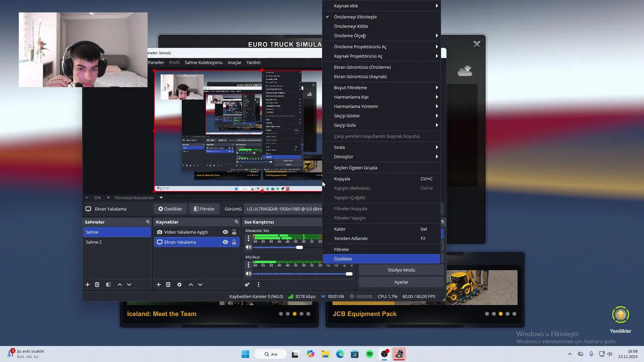Choose Özellikler in context menu
This screenshot has width=644, height=362.
[x=382, y=259]
